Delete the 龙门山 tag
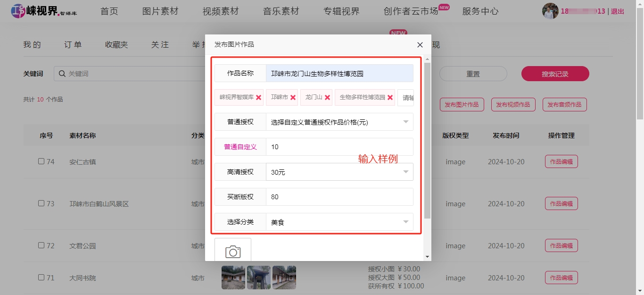The image size is (644, 295). click(327, 98)
